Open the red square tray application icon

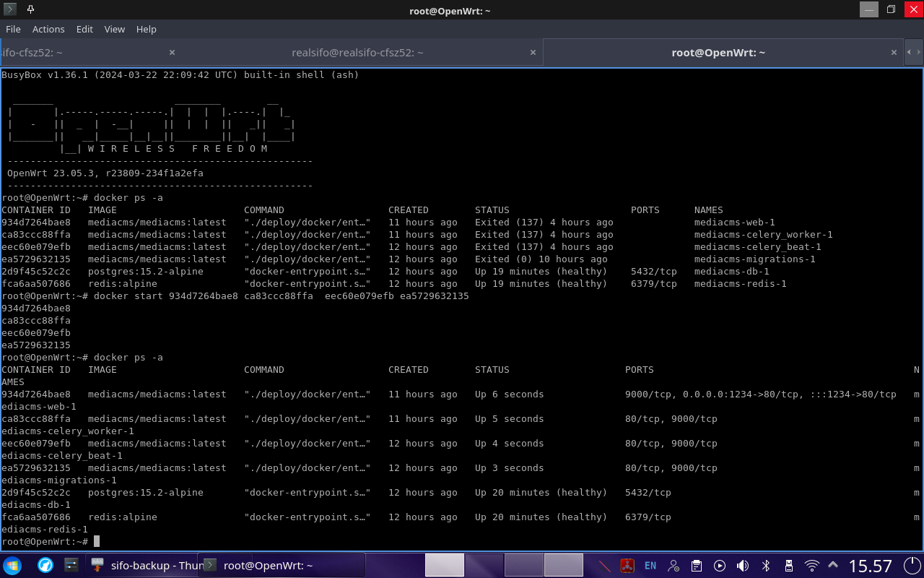[x=627, y=565]
